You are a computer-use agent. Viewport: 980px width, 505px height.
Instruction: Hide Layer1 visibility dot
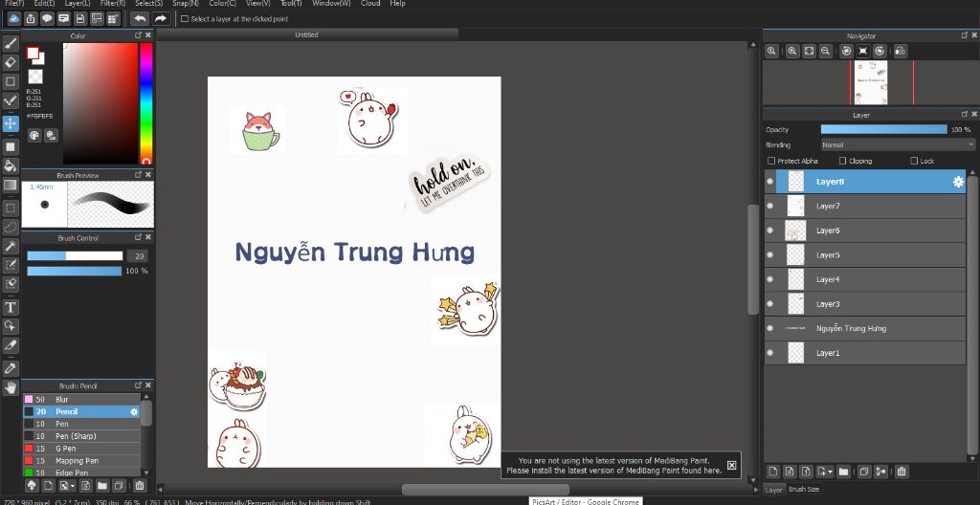(x=770, y=353)
